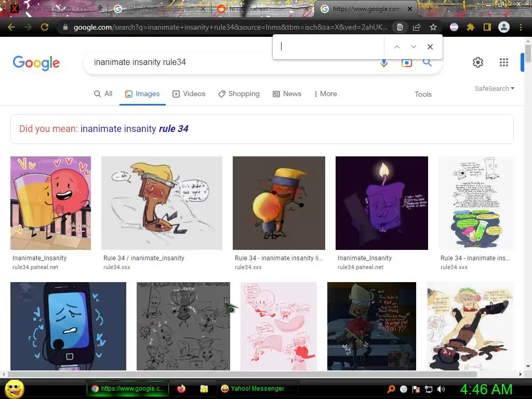Reload the current Google page
The image size is (532, 399).
tap(45, 27)
